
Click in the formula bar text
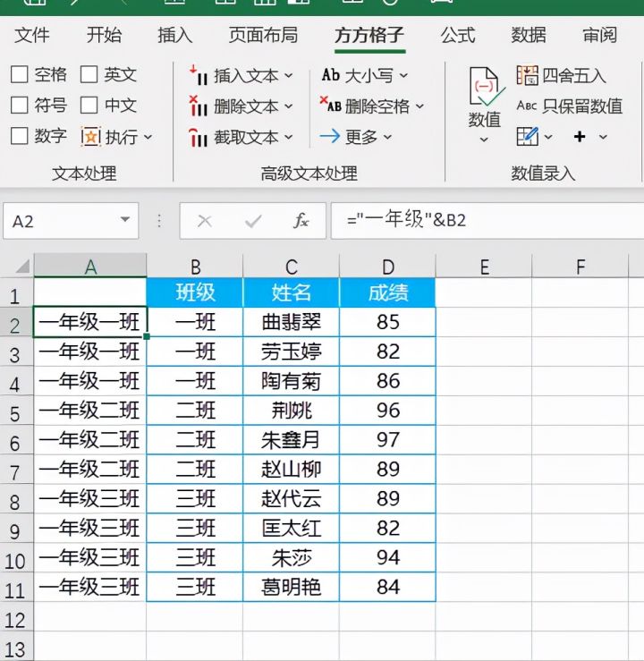406,220
